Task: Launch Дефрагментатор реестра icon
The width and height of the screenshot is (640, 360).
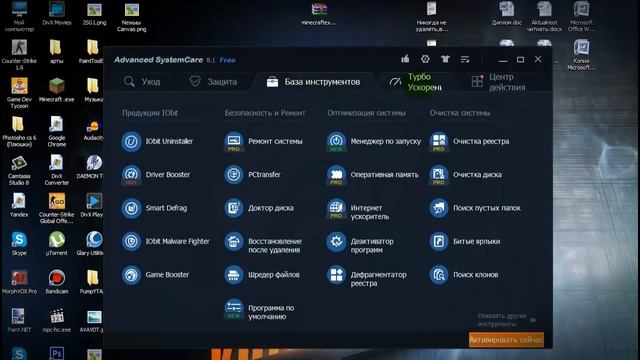Action: pyautogui.click(x=336, y=275)
